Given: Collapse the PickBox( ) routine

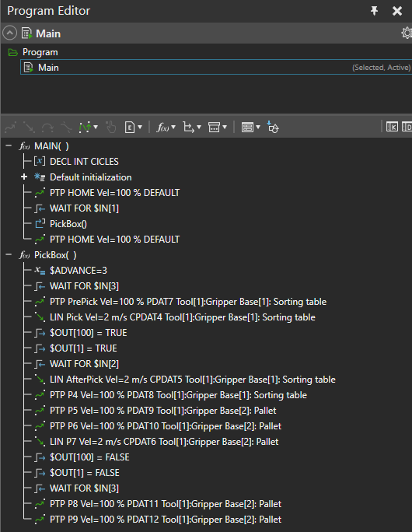Looking at the screenshot, I should point(9,255).
